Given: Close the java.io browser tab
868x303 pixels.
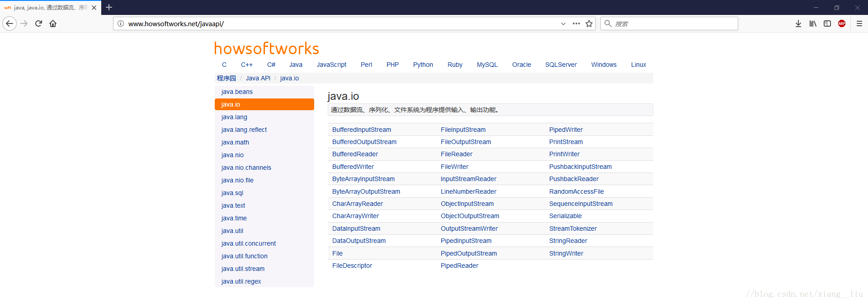Looking at the screenshot, I should coord(94,8).
